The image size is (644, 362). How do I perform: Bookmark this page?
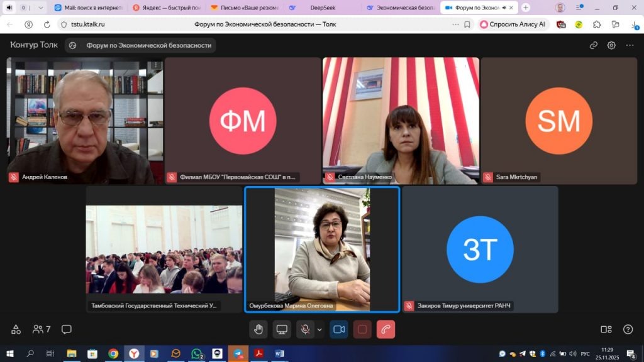467,25
